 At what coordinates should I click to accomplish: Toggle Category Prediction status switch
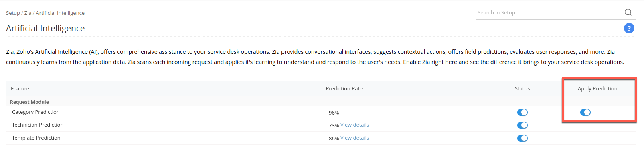pos(522,112)
